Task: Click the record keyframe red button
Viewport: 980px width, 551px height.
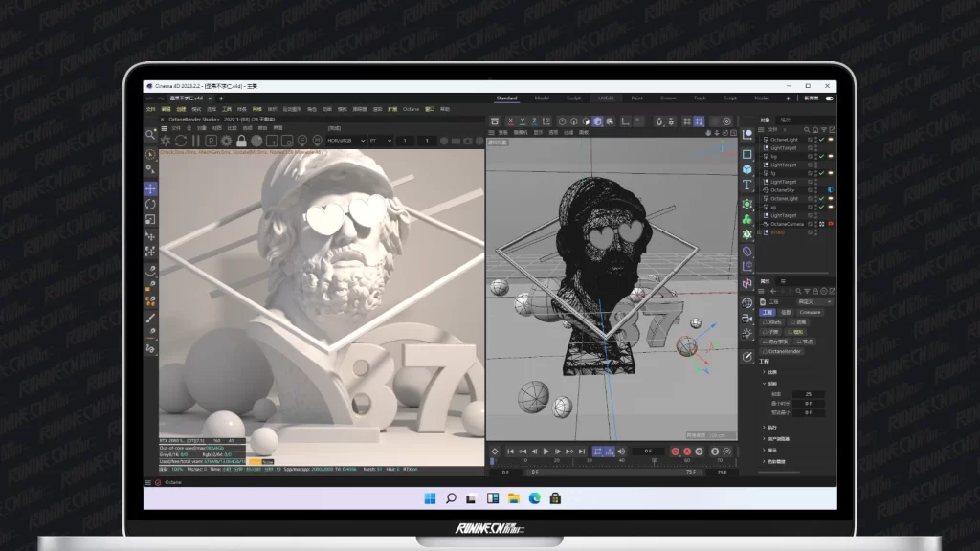Action: click(x=674, y=452)
